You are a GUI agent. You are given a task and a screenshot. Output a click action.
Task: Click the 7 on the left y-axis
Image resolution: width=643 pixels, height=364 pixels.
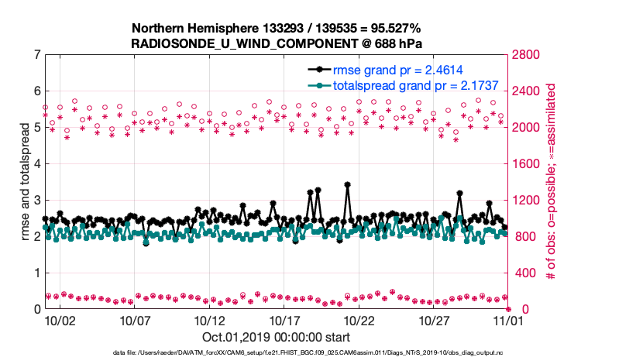coord(36,55)
